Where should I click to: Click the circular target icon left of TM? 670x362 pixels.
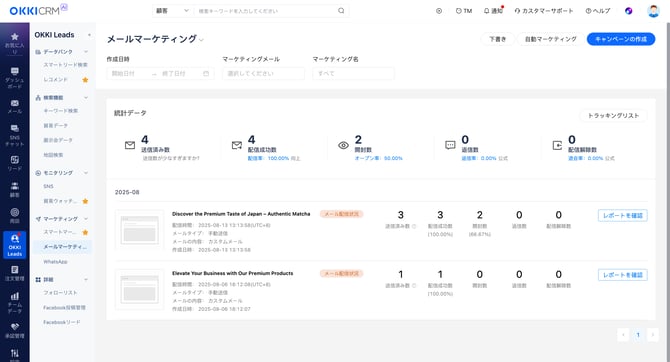(439, 11)
